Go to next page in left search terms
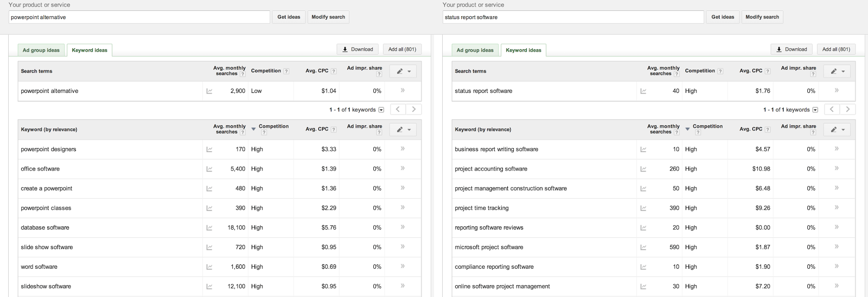 pyautogui.click(x=414, y=109)
